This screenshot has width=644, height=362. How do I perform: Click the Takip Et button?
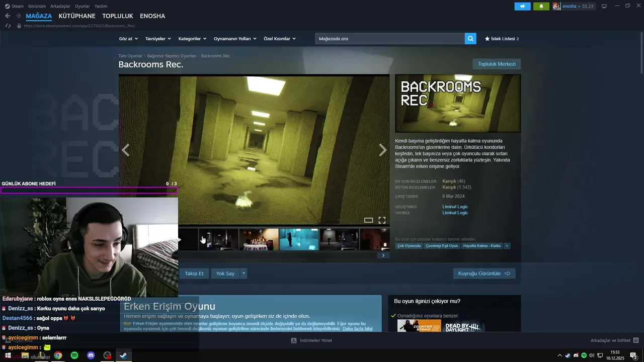194,274
